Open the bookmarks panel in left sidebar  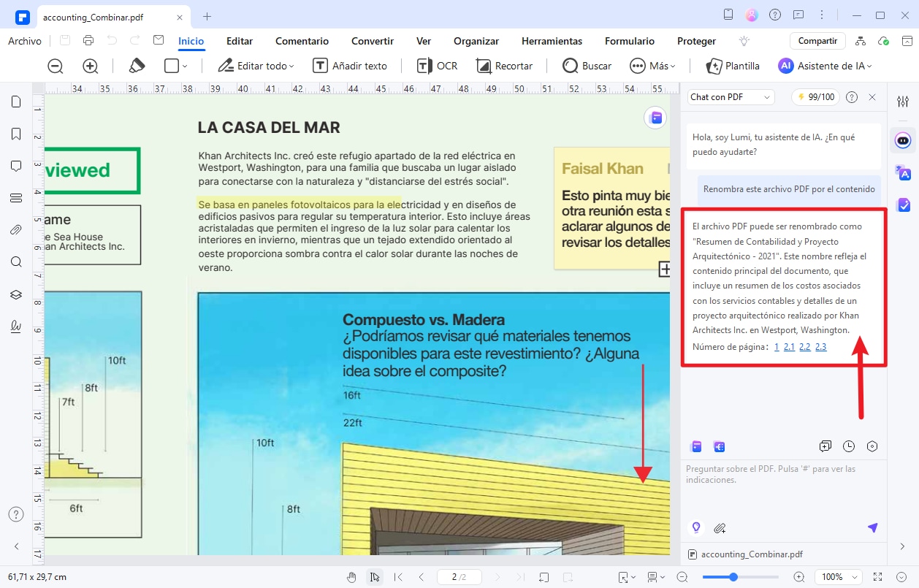16,134
